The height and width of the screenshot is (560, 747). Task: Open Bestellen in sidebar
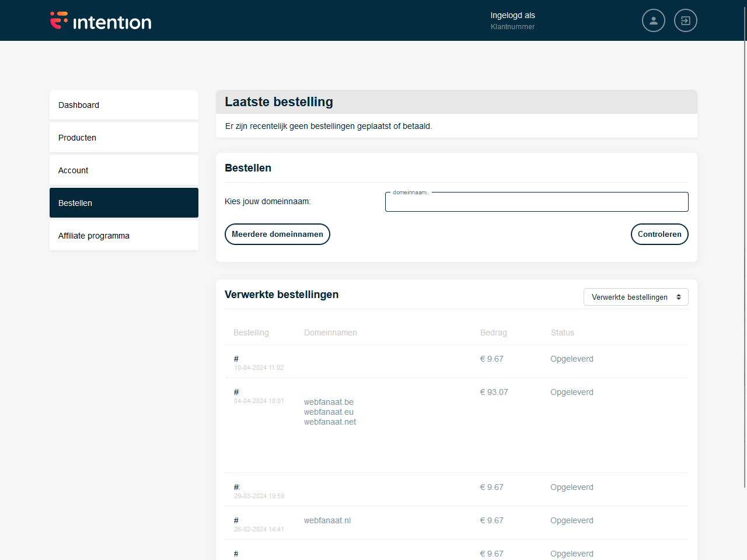point(124,203)
